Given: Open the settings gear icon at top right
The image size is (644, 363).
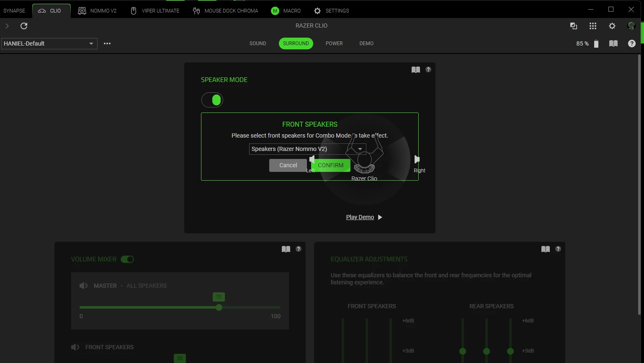Looking at the screenshot, I should [x=612, y=26].
